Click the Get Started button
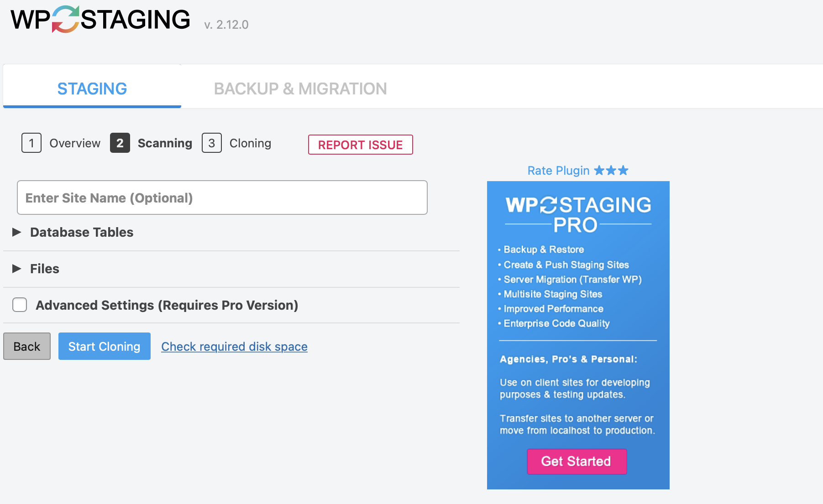Screen dimensions: 823x504 (x=577, y=461)
